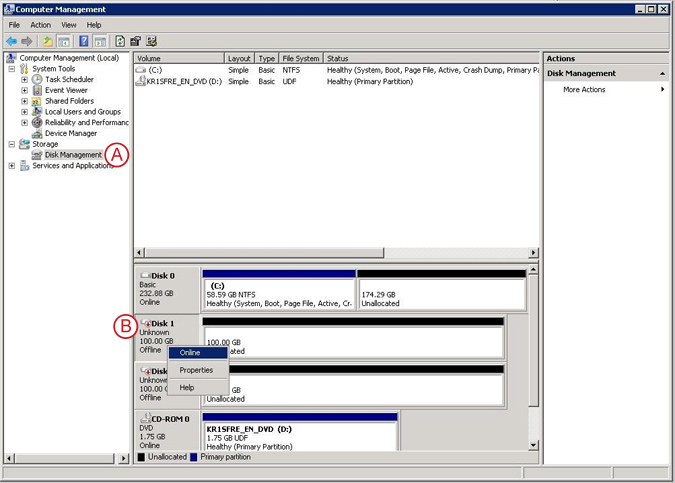Screen dimensions: 675x483
Task: Expand the Task Scheduler node
Action: click(x=24, y=79)
